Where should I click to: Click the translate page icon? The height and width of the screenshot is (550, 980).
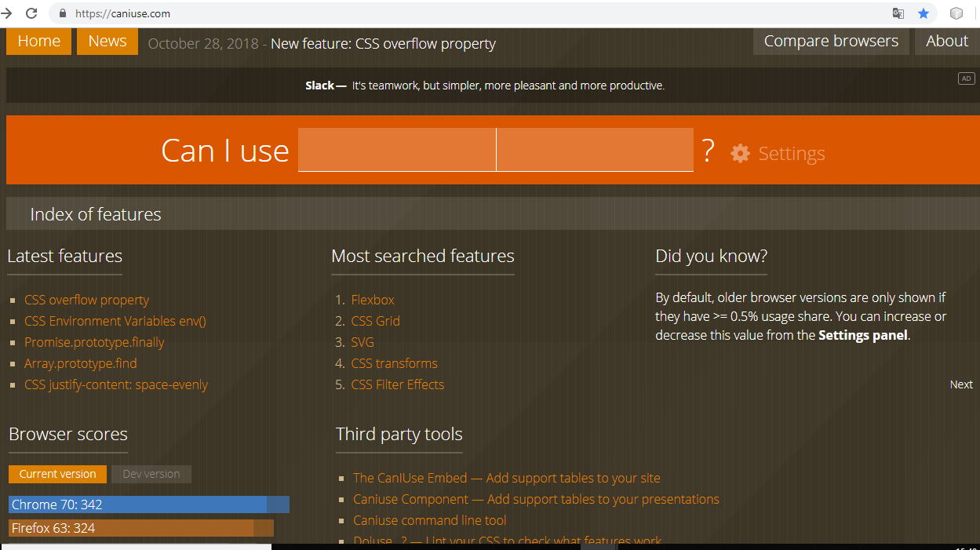[x=898, y=13]
